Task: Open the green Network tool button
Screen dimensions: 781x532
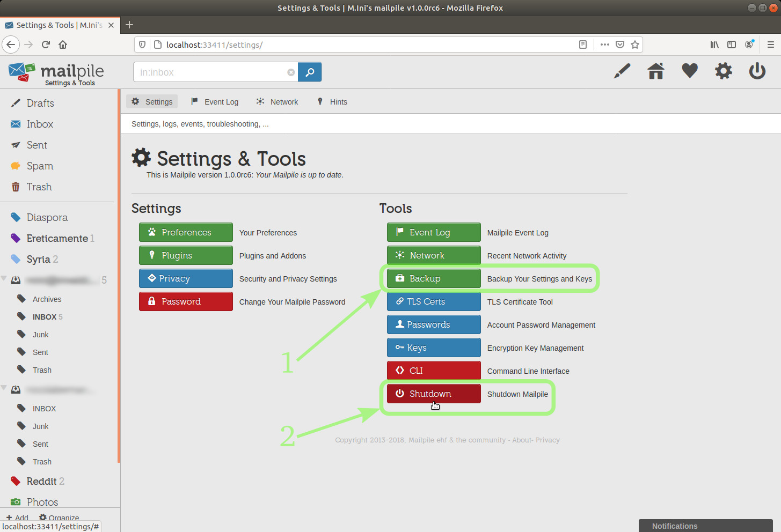Action: click(434, 255)
